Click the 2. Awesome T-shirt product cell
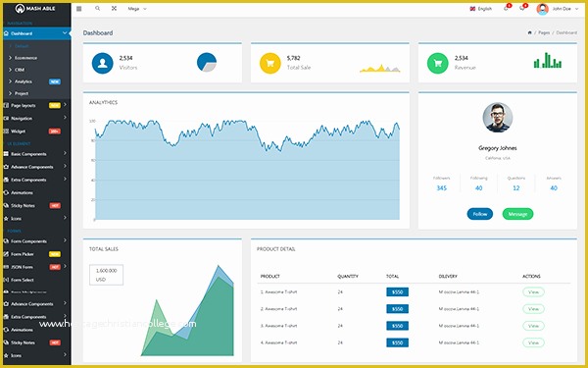 tap(278, 309)
